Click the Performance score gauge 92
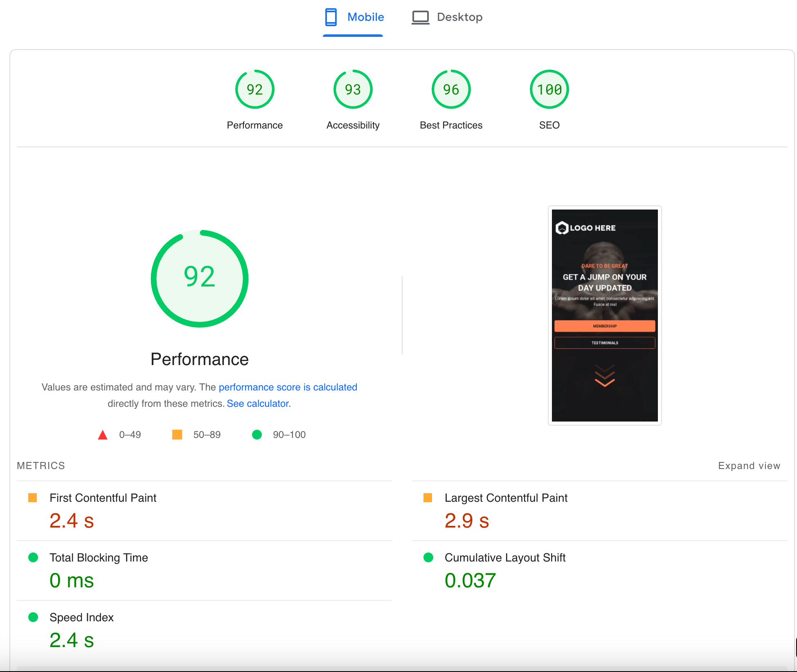797x672 pixels. (254, 89)
